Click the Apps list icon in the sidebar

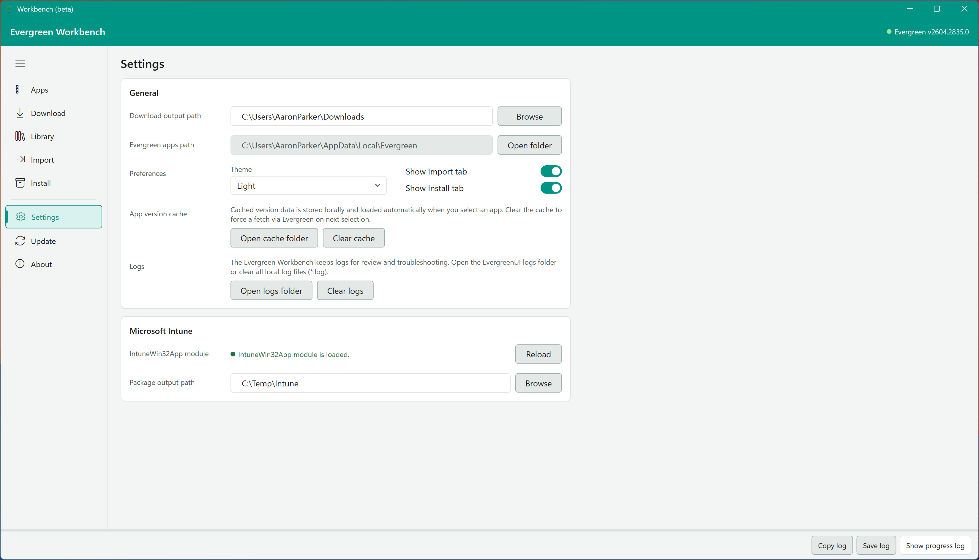(x=20, y=90)
